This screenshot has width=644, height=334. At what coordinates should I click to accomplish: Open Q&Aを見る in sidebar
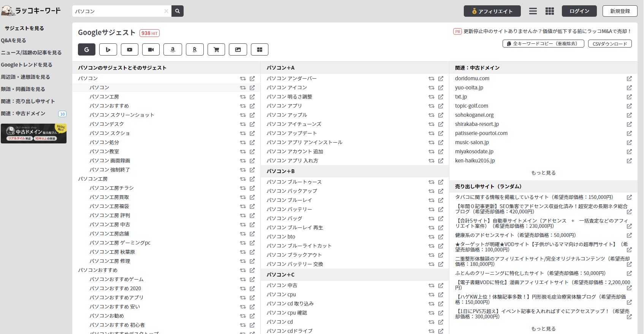[x=14, y=40]
